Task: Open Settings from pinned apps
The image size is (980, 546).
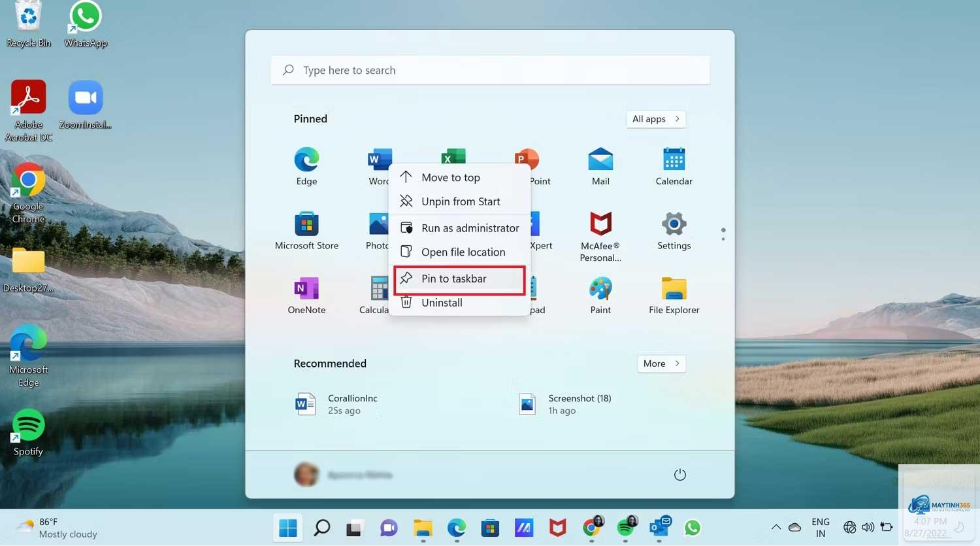Action: tap(674, 231)
